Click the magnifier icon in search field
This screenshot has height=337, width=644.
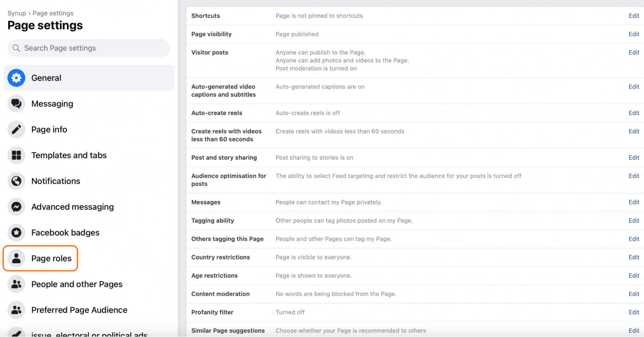pyautogui.click(x=16, y=48)
